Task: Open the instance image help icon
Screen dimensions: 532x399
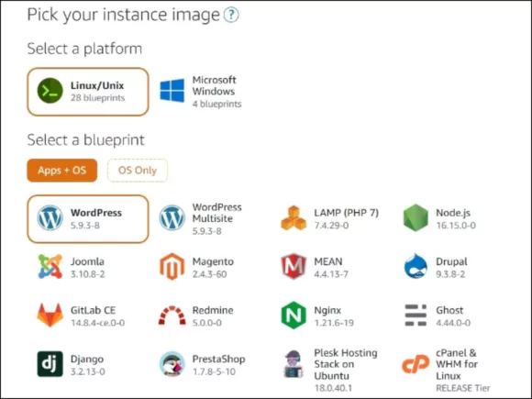Action: click(x=231, y=15)
